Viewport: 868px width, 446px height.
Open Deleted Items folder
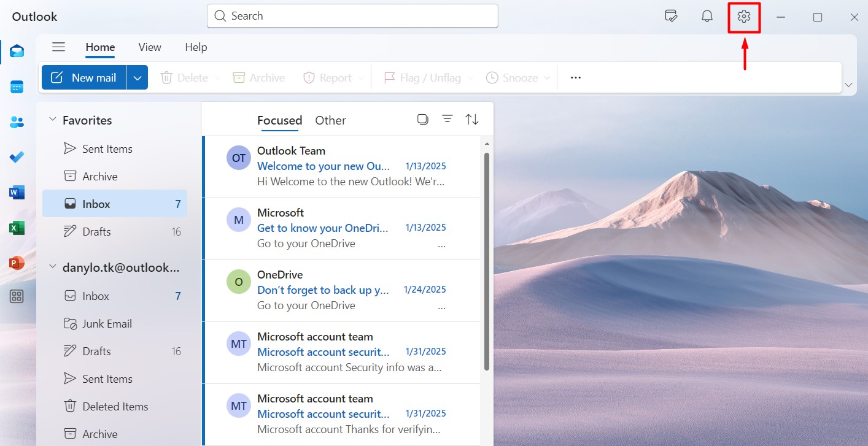click(x=115, y=406)
